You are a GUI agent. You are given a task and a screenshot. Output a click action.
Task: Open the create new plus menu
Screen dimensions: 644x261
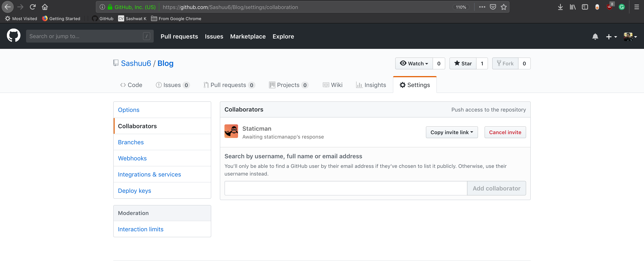(x=611, y=37)
